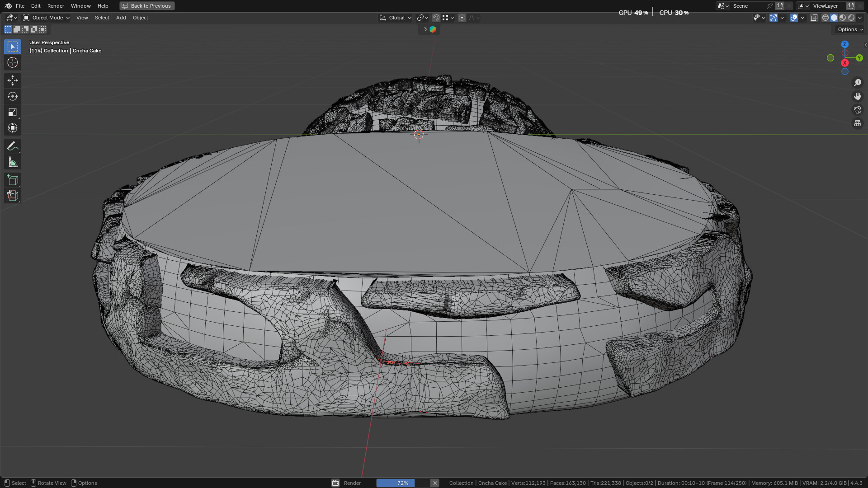Activate the Transform tool
The height and width of the screenshot is (488, 868).
[13, 128]
